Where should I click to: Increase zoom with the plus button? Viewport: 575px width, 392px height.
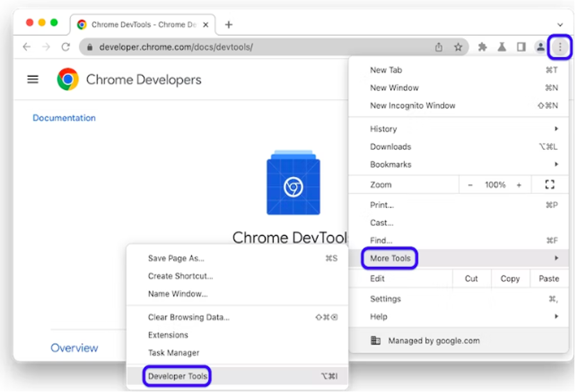coord(519,184)
